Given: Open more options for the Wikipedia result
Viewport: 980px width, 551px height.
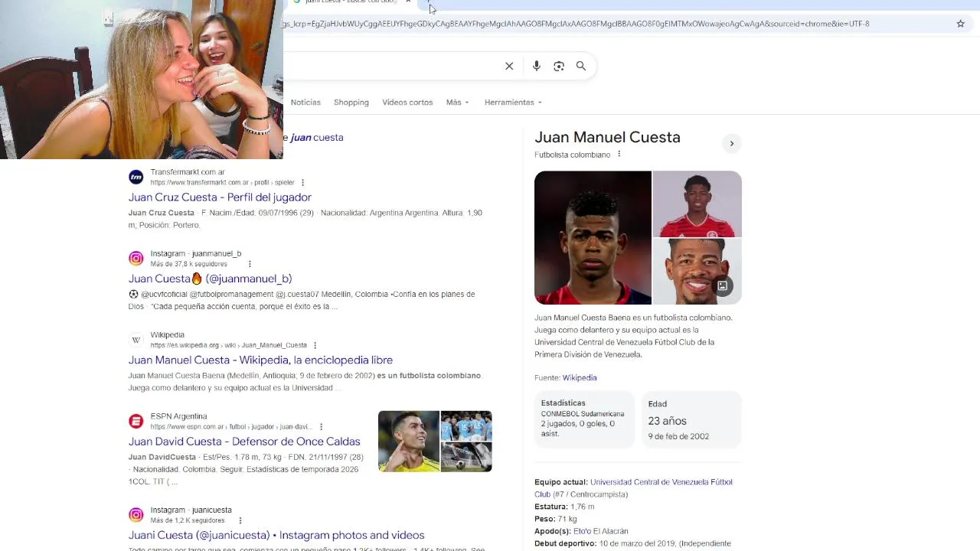Looking at the screenshot, I should point(315,345).
